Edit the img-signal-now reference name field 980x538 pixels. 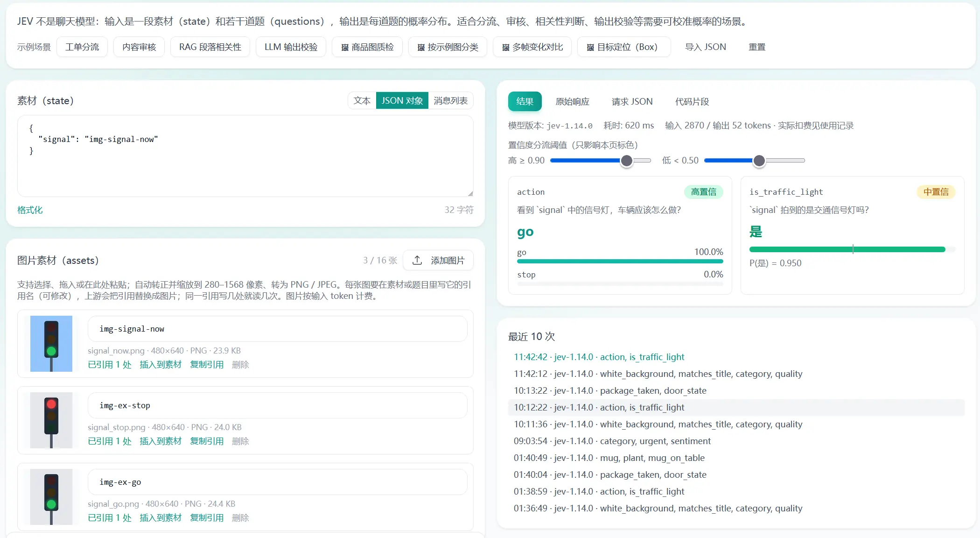tap(278, 329)
